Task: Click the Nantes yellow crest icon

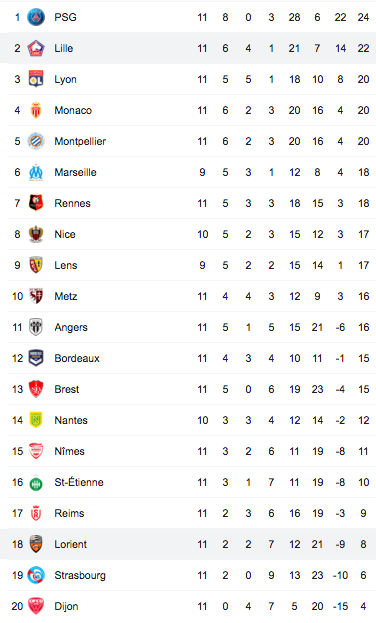Action: coord(36,420)
